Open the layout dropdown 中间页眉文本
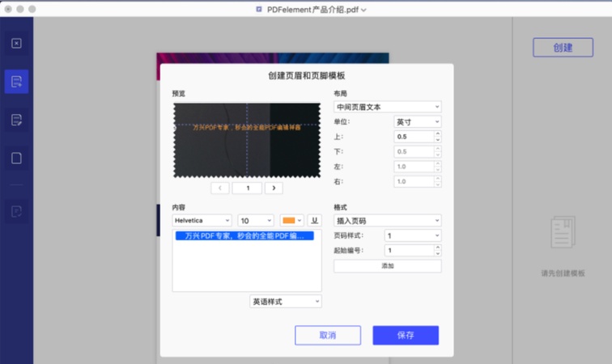The width and height of the screenshot is (612, 364). (x=388, y=107)
